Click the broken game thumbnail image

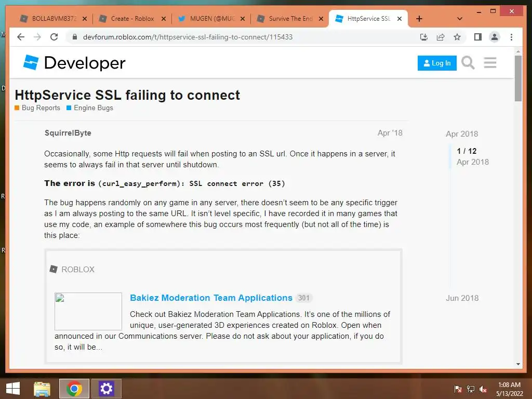point(88,311)
